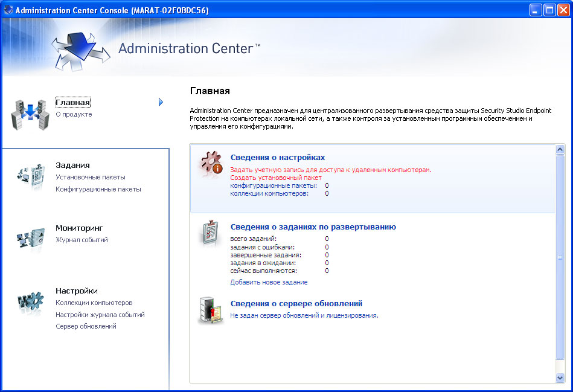Go to Установочные пакеты

tap(90, 177)
